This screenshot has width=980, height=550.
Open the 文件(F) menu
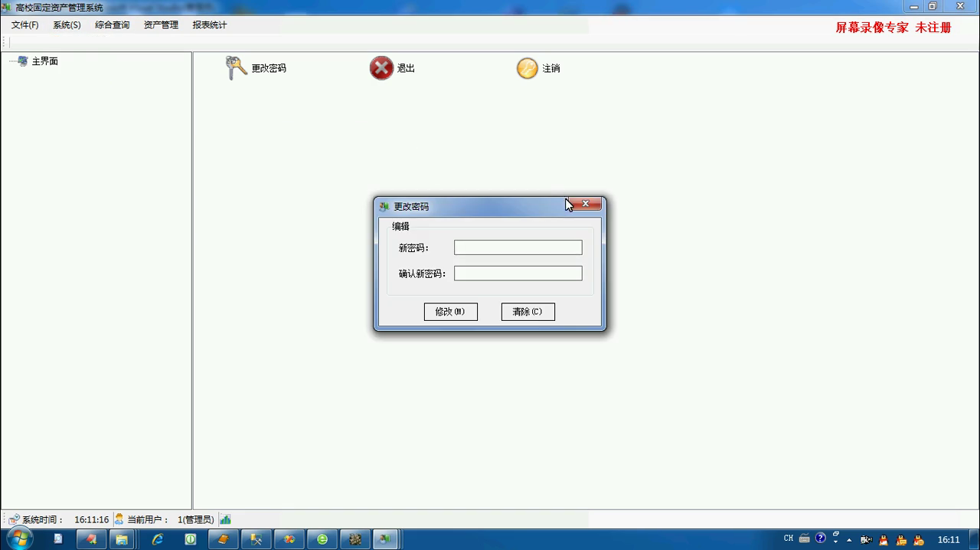(24, 25)
